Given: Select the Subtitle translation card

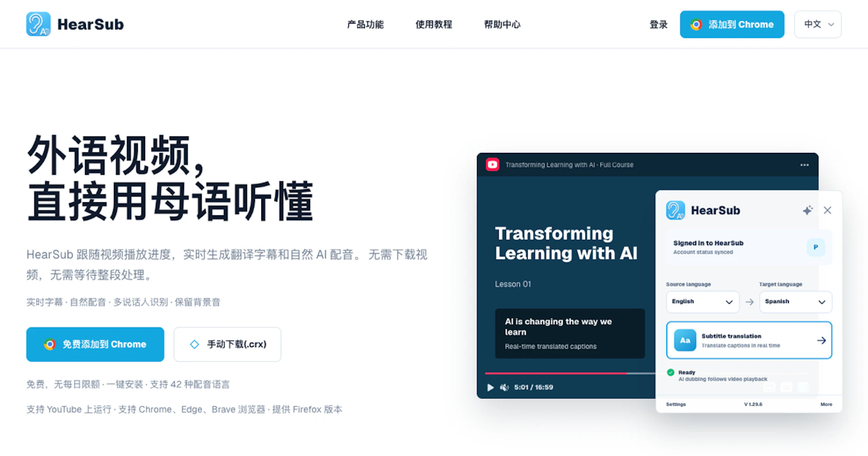Looking at the screenshot, I should coord(749,340).
